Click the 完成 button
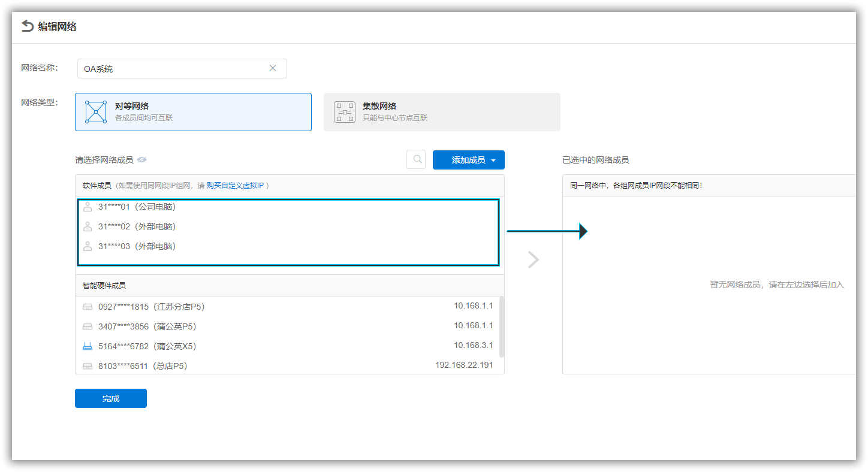The image size is (868, 472). (x=111, y=398)
